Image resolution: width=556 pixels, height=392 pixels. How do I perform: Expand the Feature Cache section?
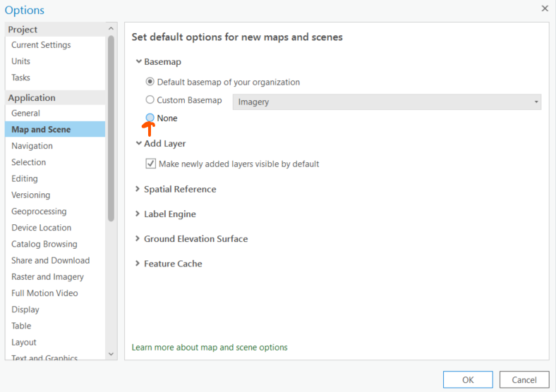coord(138,264)
